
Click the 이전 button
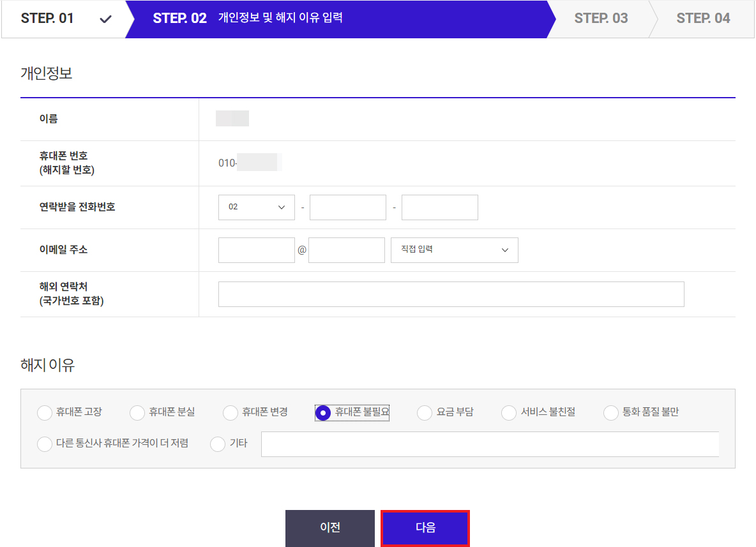tap(329, 528)
